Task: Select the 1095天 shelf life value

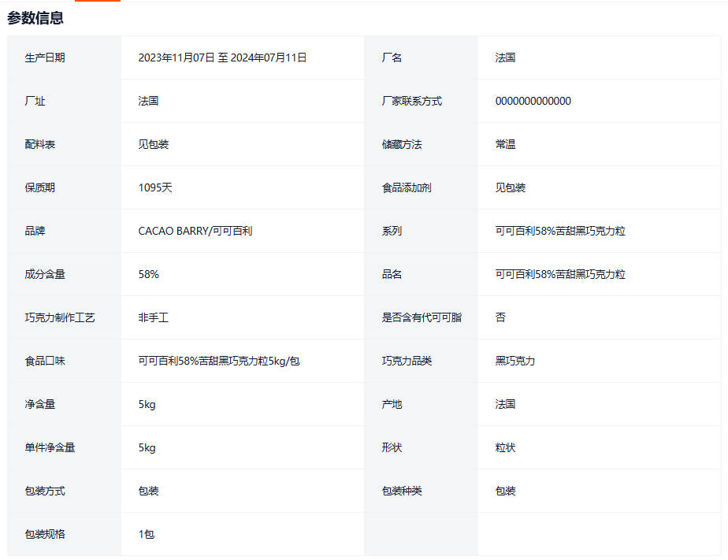Action: pos(154,187)
